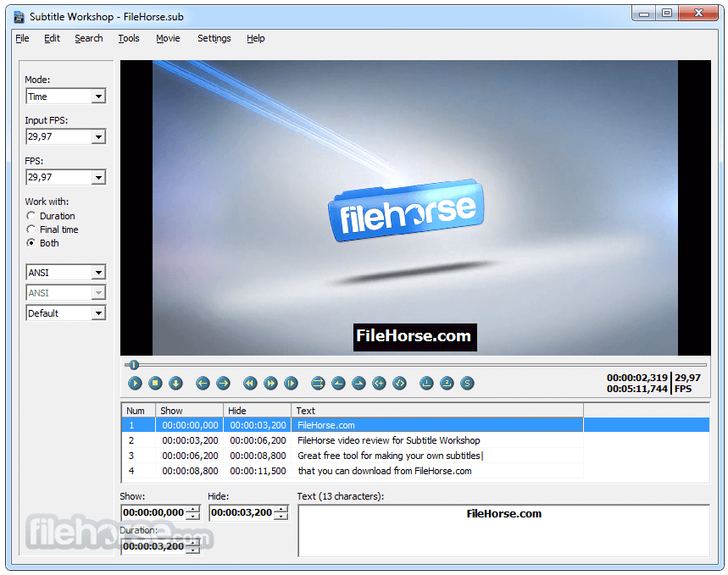The height and width of the screenshot is (575, 728).
Task: Adjust the Show time spinner arrows
Action: 192,513
